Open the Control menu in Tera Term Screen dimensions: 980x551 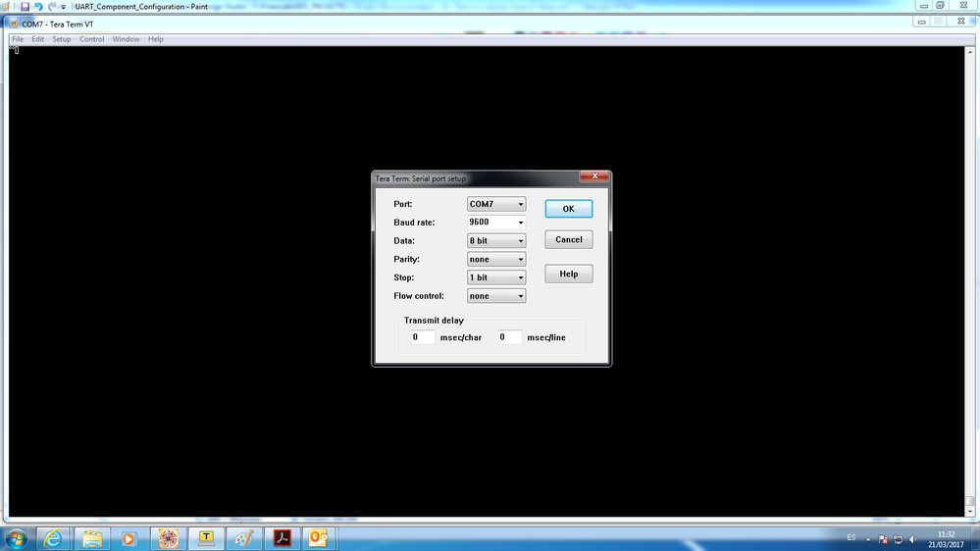[x=92, y=39]
